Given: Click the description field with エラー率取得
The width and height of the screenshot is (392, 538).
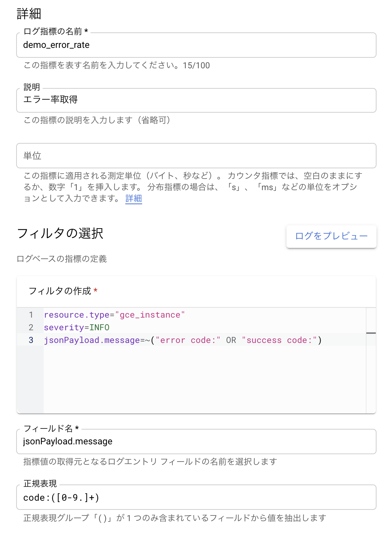Looking at the screenshot, I should pyautogui.click(x=196, y=100).
